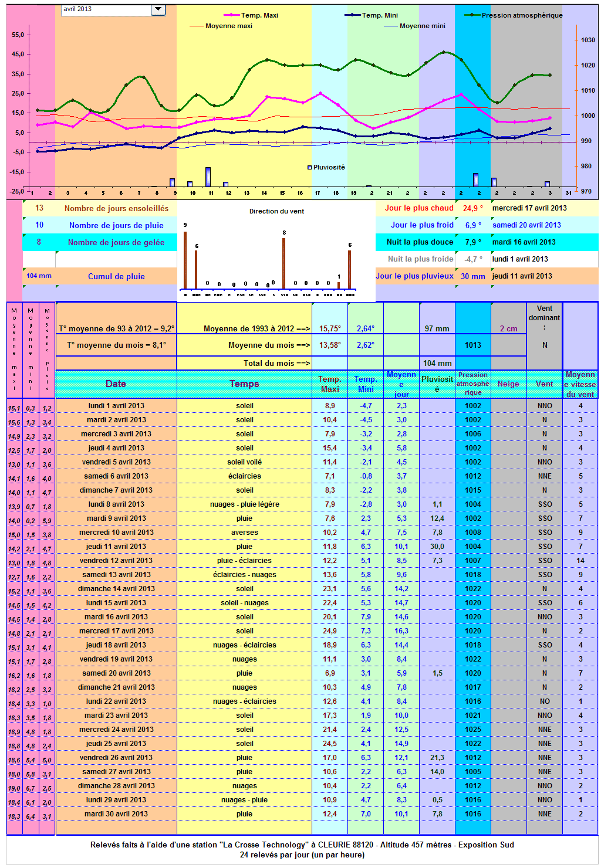Click the Direction du vent chart title
This screenshot has width=601, height=868.
[276, 211]
